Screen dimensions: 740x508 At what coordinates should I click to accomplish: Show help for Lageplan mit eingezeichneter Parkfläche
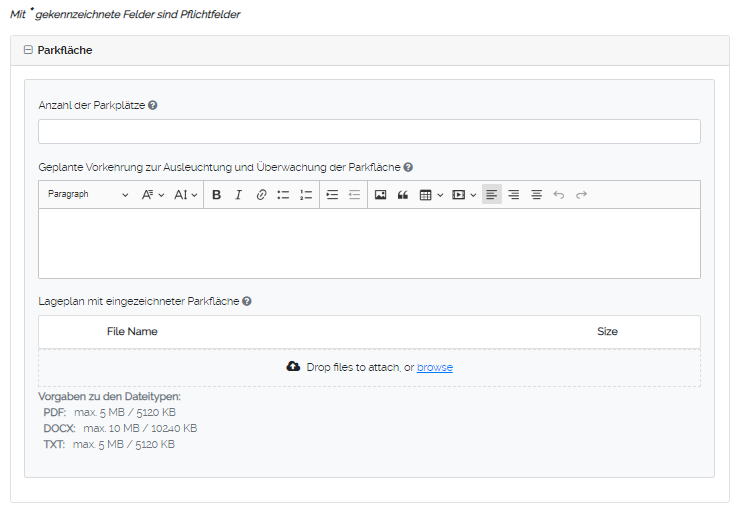pyautogui.click(x=247, y=301)
